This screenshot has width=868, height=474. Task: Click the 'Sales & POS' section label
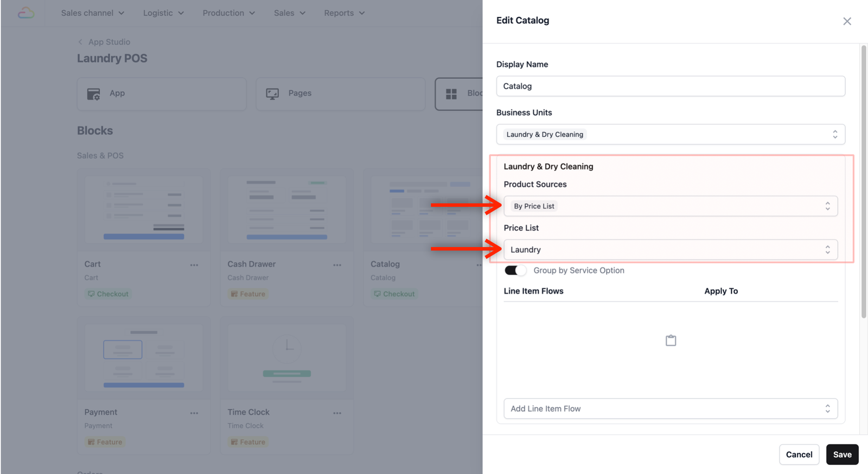[x=100, y=156]
